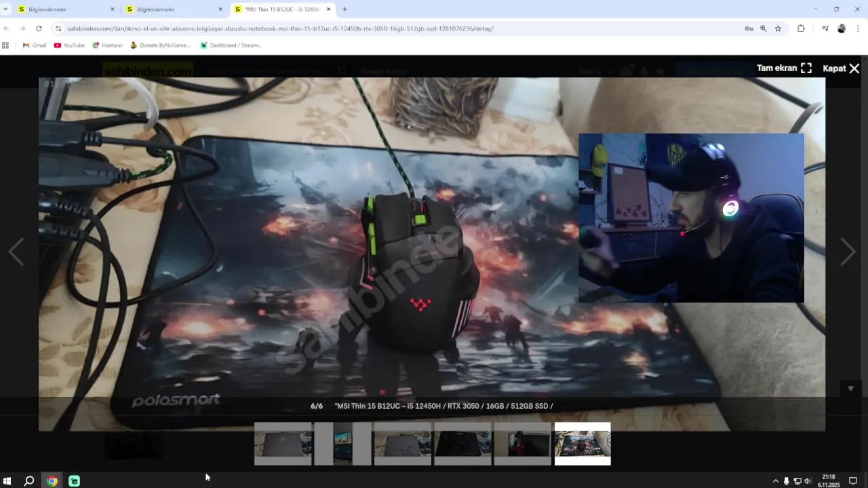Open the apps grid in bookmarks bar
The image size is (868, 488).
tap(5, 45)
